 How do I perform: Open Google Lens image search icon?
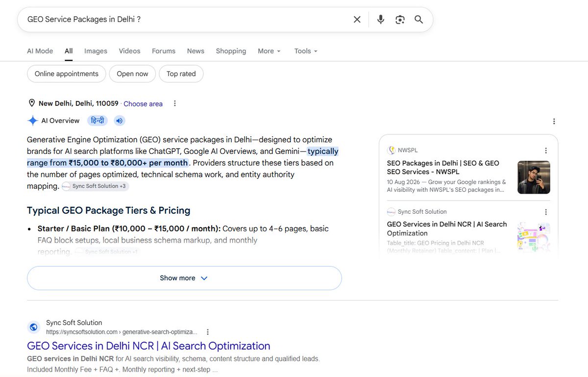[x=400, y=20]
